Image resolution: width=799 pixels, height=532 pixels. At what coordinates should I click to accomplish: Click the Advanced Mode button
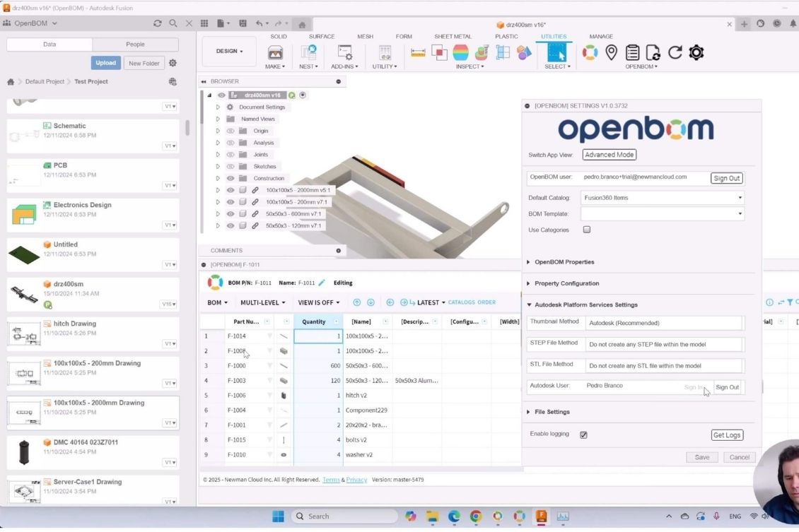[609, 155]
